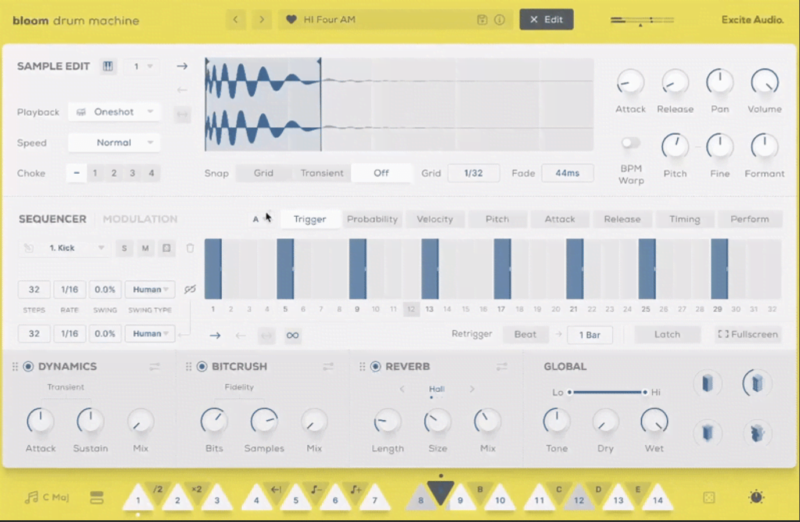
Task: Click the Edit close button
Action: [x=546, y=20]
